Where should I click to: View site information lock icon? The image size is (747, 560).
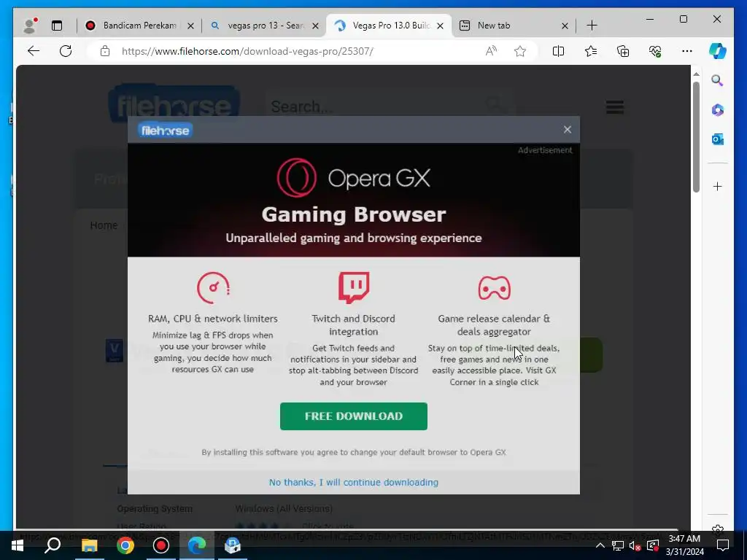click(105, 51)
